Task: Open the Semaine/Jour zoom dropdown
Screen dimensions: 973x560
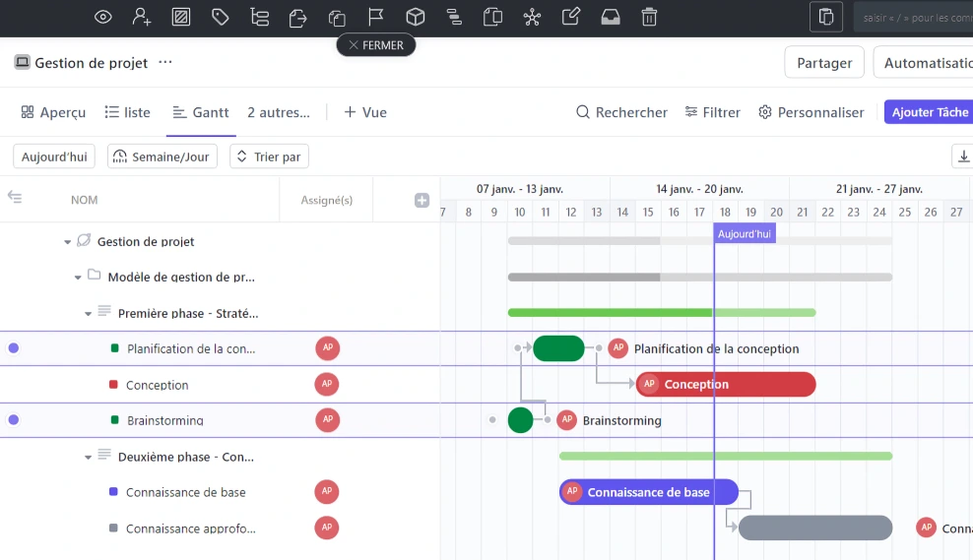Action: point(162,156)
